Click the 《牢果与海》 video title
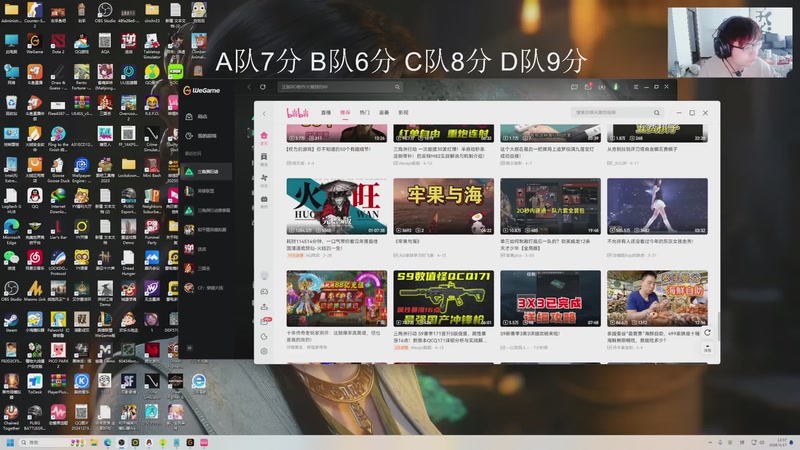This screenshot has width=800, height=450. point(407,241)
